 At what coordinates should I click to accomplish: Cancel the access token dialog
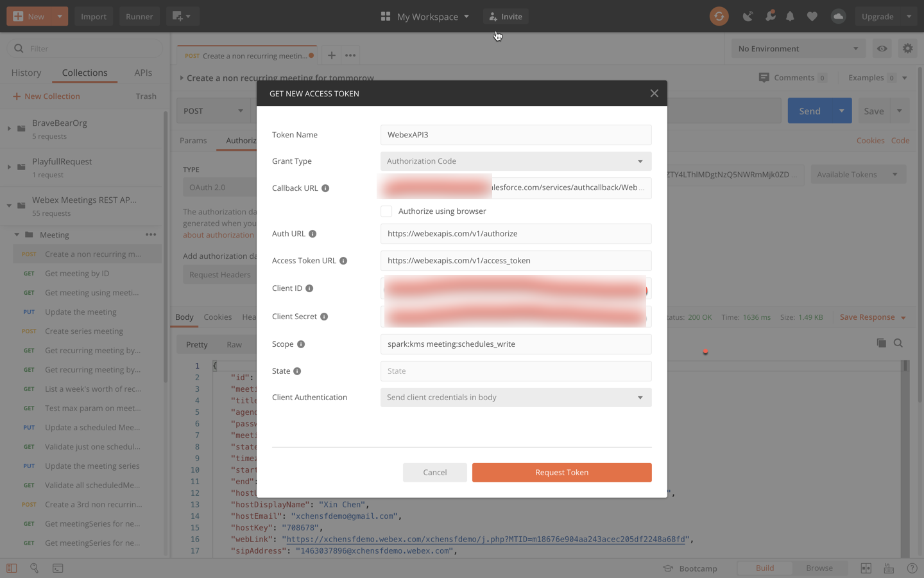[x=434, y=472]
